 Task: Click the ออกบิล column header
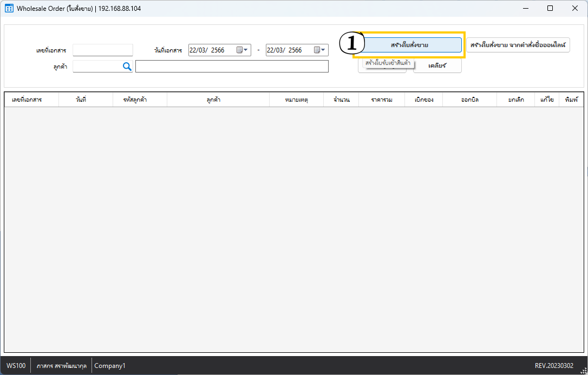point(469,100)
